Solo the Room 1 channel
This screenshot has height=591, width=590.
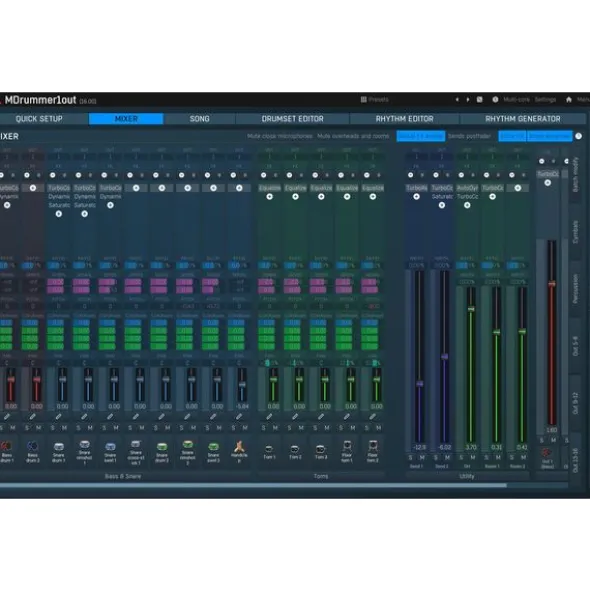click(x=486, y=457)
